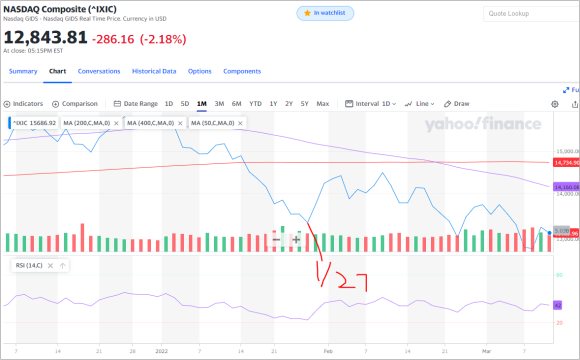Show the 2Y range
The width and height of the screenshot is (580, 360).
[289, 104]
